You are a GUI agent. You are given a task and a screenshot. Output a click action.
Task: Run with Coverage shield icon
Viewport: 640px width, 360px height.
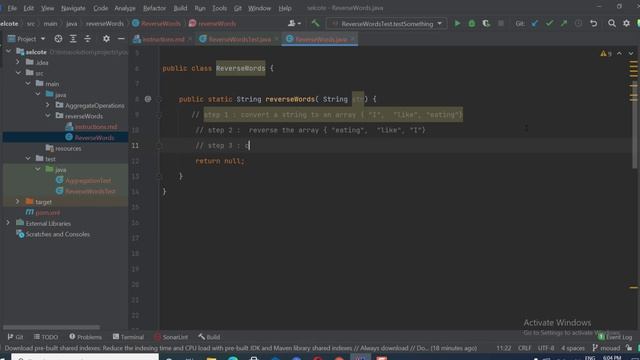point(486,24)
